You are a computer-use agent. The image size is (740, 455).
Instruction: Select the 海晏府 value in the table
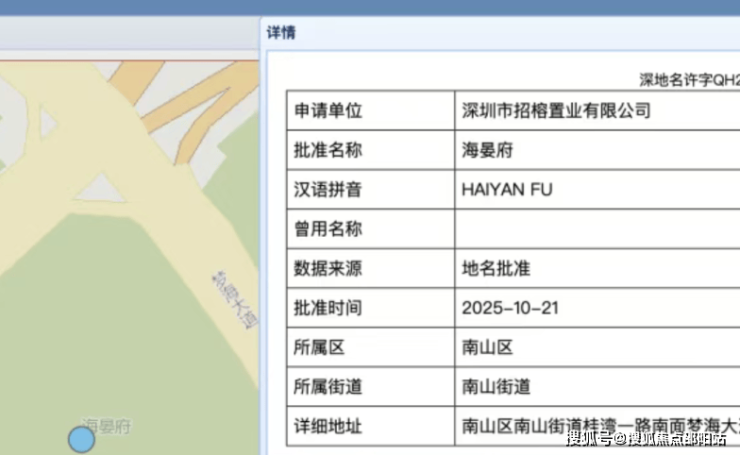click(487, 150)
